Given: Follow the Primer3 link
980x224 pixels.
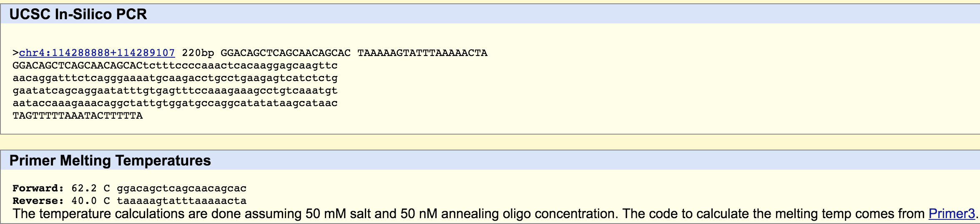Looking at the screenshot, I should [x=952, y=214].
